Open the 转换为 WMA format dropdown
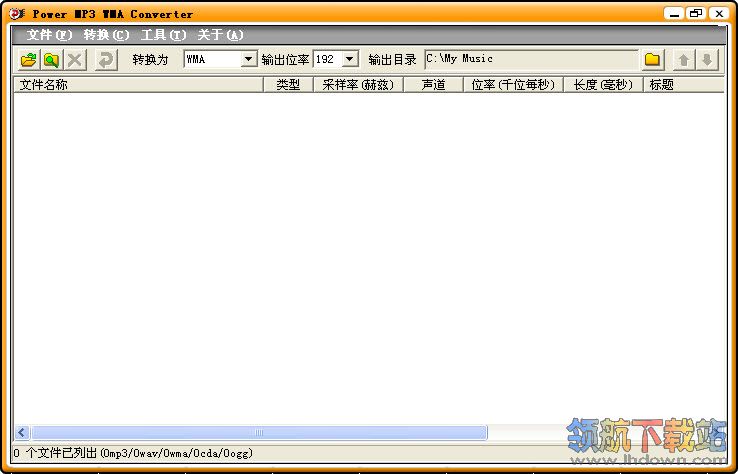Image resolution: width=738 pixels, height=474 pixels. tap(249, 59)
